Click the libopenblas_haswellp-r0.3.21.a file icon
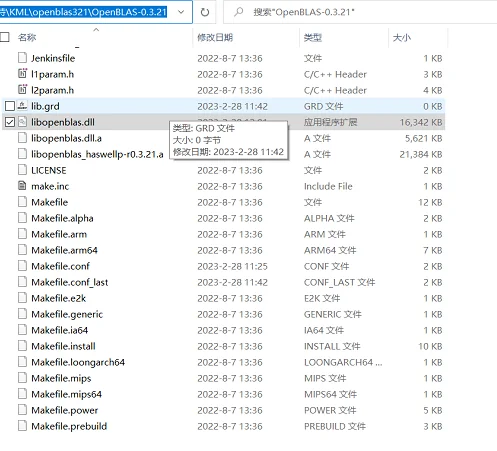The image size is (497, 451). (22, 154)
